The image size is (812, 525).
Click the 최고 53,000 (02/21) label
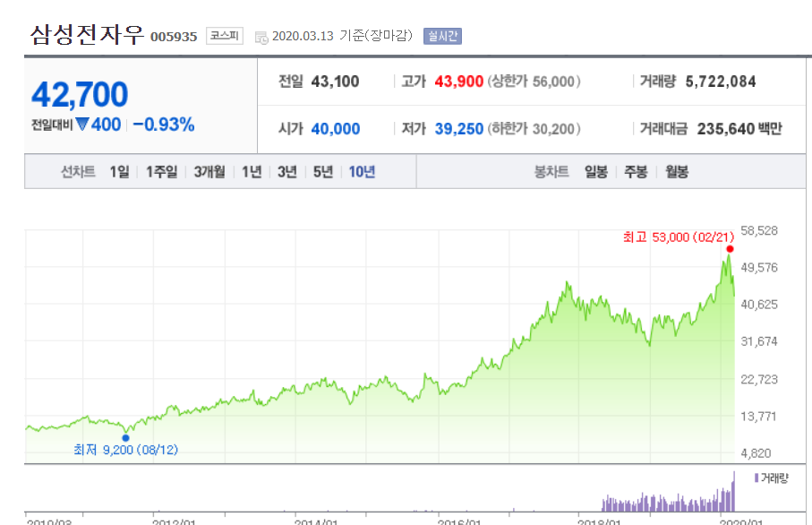[679, 237]
